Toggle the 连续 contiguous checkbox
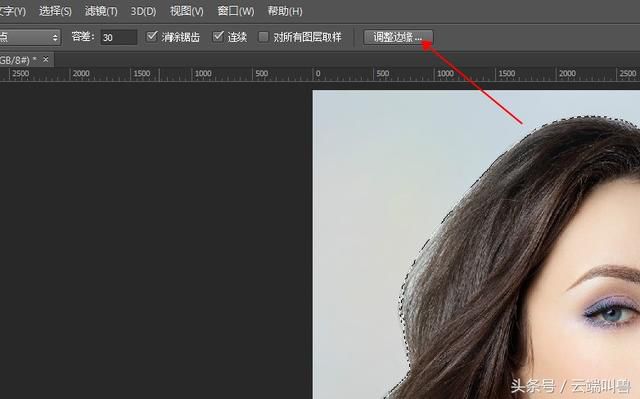The width and height of the screenshot is (640, 399). tap(218, 36)
